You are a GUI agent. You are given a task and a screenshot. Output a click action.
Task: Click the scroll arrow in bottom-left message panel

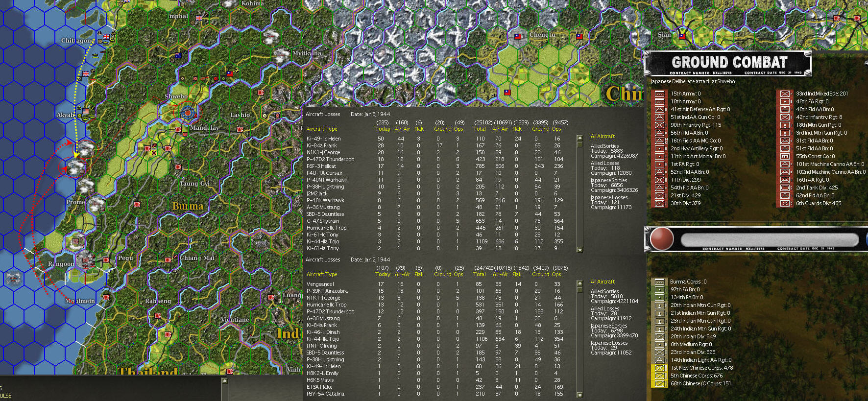[225, 381]
